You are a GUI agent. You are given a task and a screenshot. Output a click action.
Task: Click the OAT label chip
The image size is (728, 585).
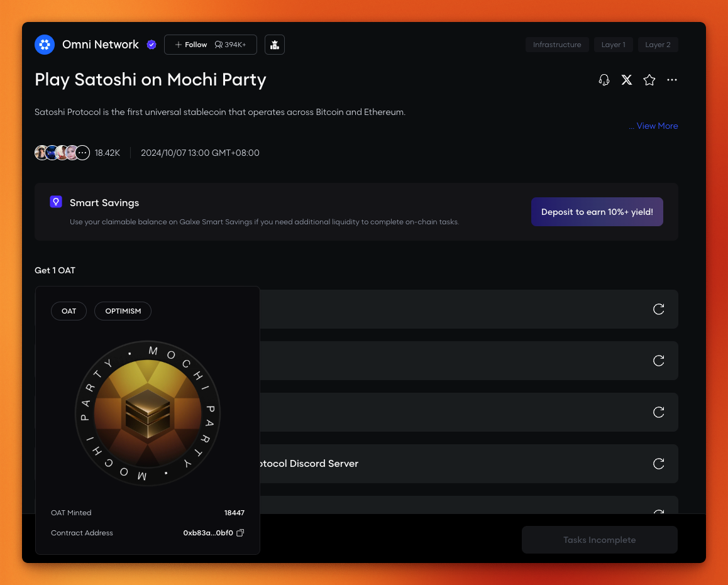coord(69,311)
